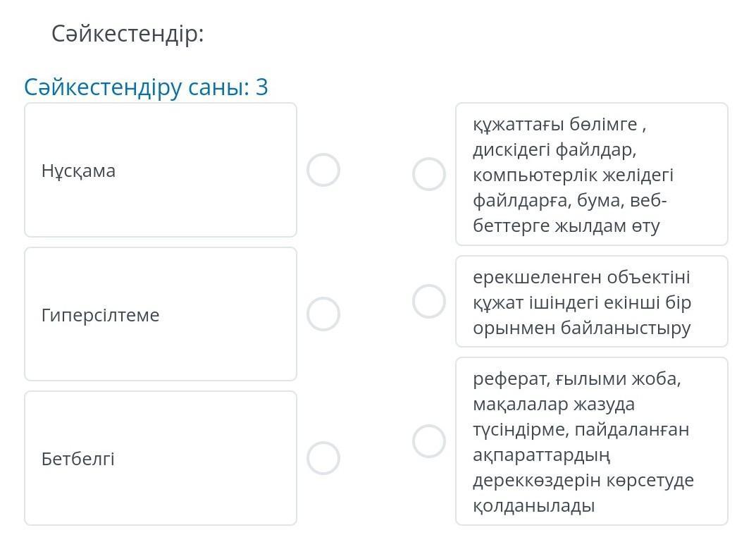
Task: Click the text 'құжат ішіндегі екінші бір'
Action: (582, 302)
